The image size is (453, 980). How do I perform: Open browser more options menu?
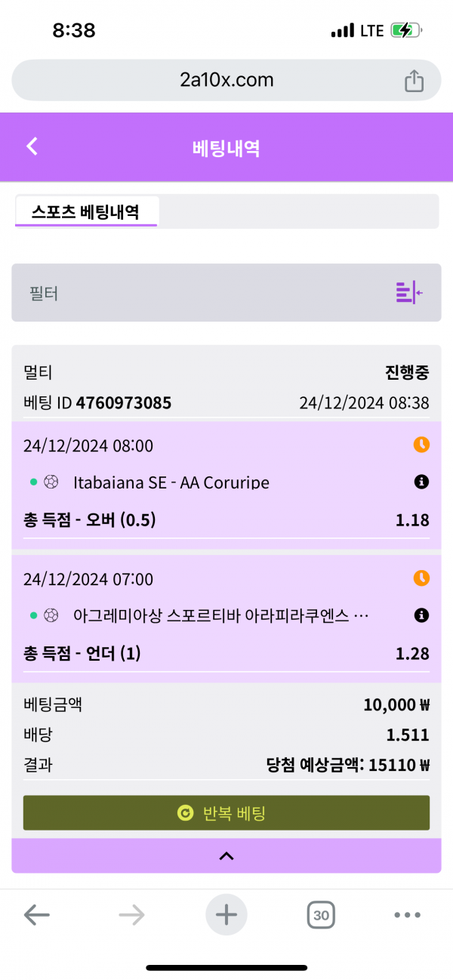tap(407, 915)
